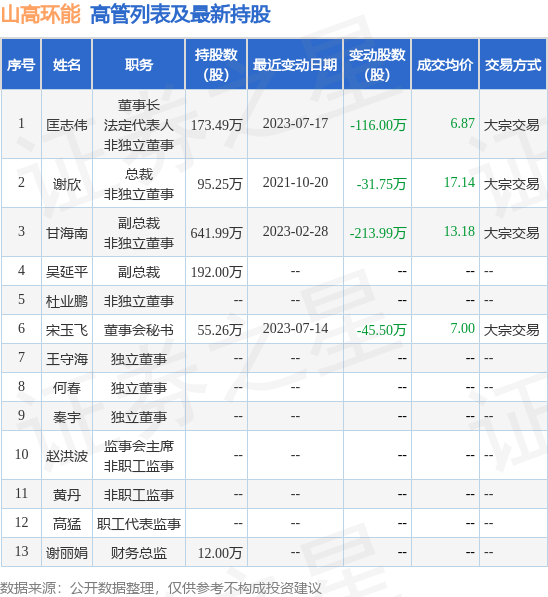Select the 吴延平 name cell

click(67, 272)
